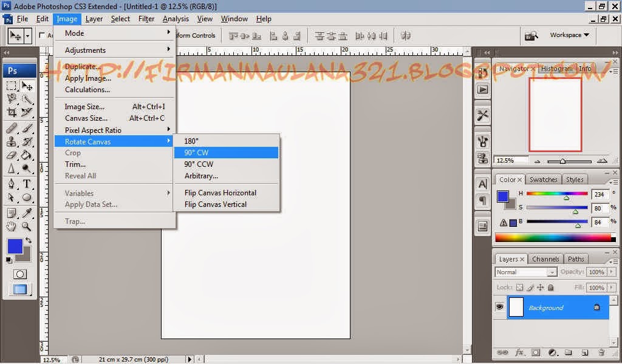Create a new layer icon

tap(585, 352)
